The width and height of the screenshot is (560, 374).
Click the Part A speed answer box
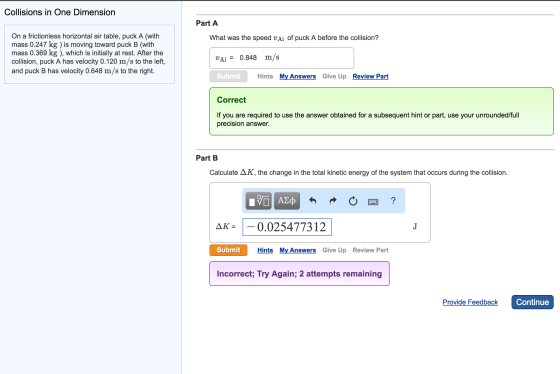[281, 58]
